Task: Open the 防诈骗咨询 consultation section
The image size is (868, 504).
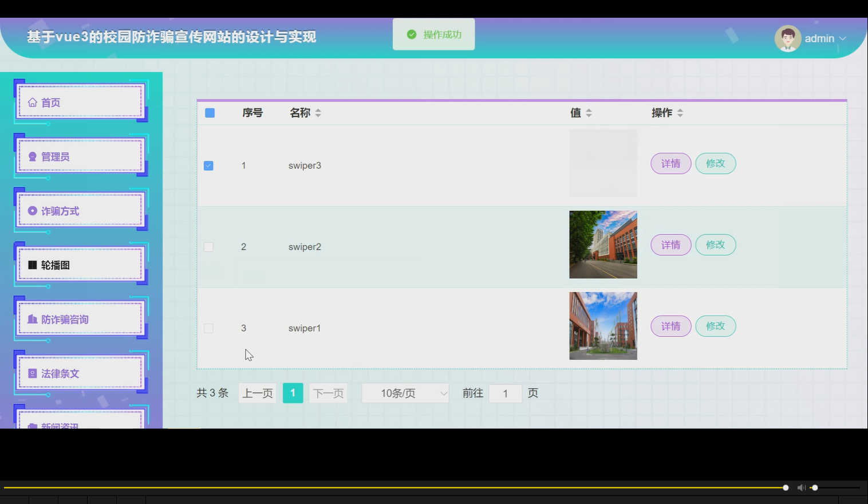Action: 63,319
